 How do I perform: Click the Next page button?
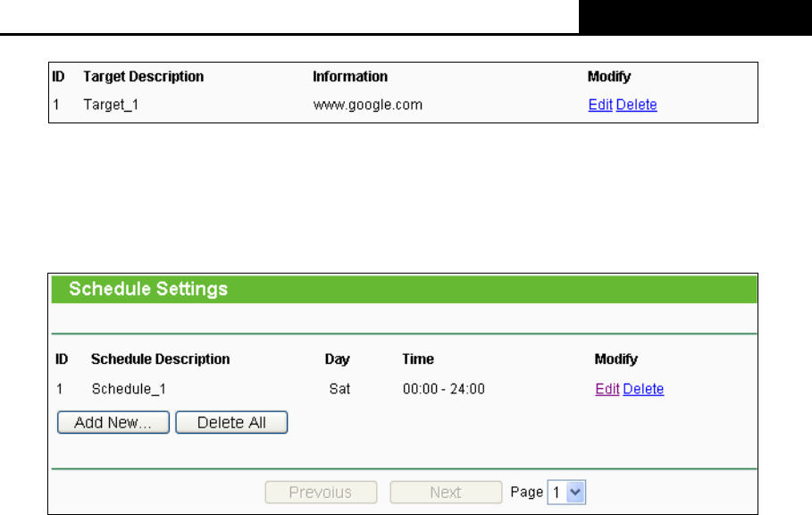(446, 493)
